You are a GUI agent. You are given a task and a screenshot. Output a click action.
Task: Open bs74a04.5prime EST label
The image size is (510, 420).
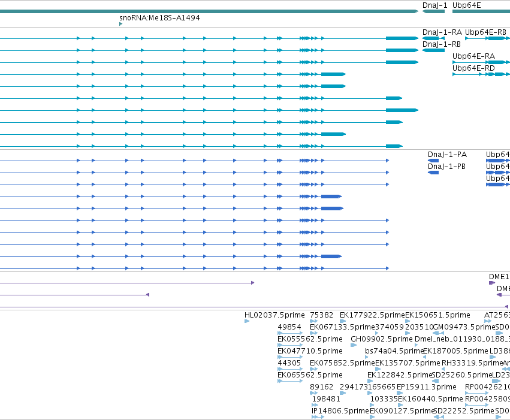394,351
